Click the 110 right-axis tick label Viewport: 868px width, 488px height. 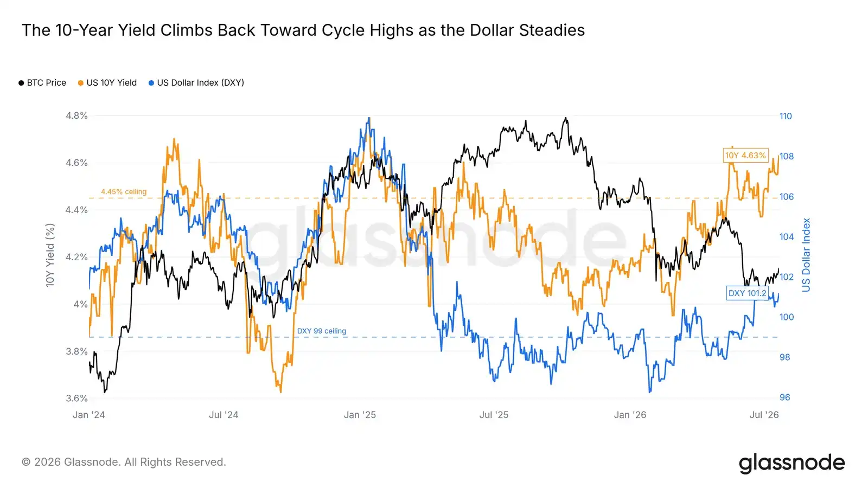pos(786,116)
